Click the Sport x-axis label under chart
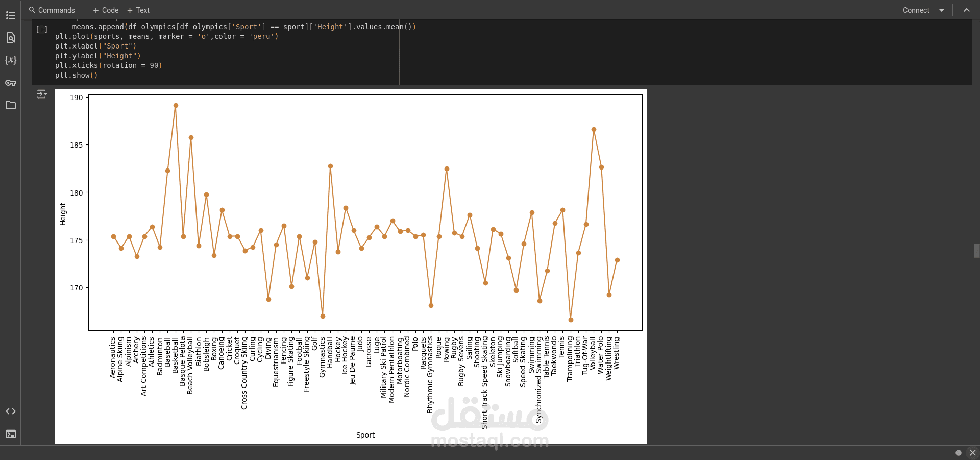 tap(365, 435)
